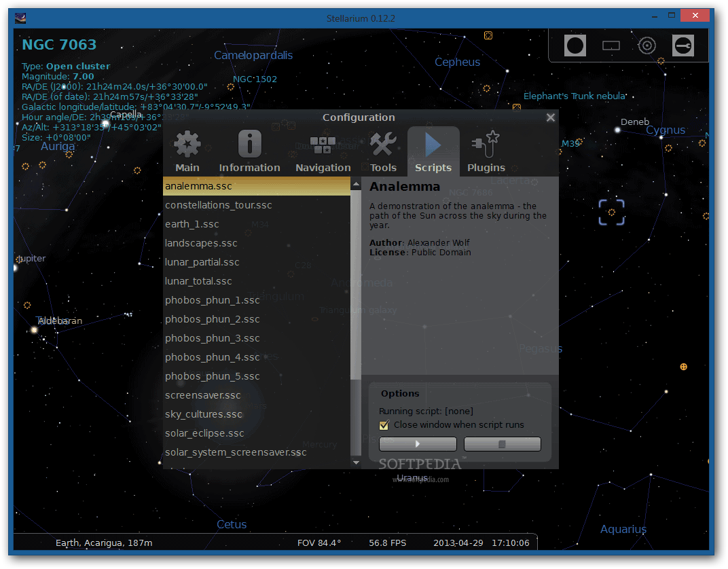
Task: Click the selected NGC 7063 marker
Action: point(611,212)
